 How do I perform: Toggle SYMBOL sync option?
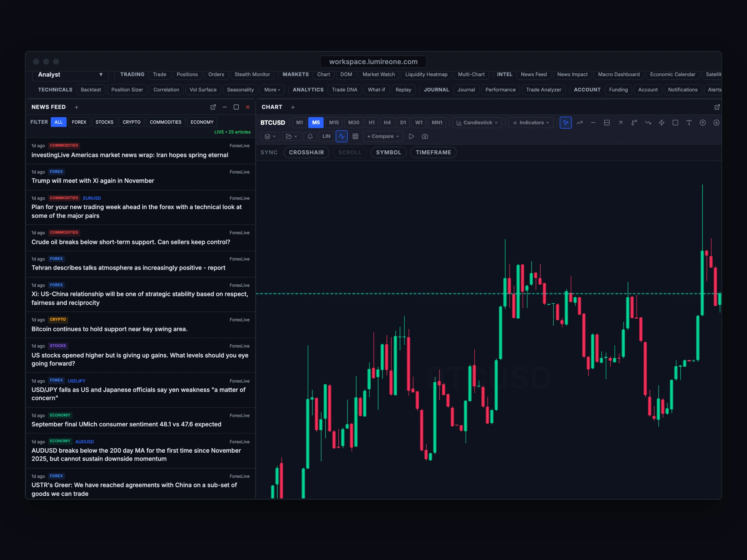[388, 152]
